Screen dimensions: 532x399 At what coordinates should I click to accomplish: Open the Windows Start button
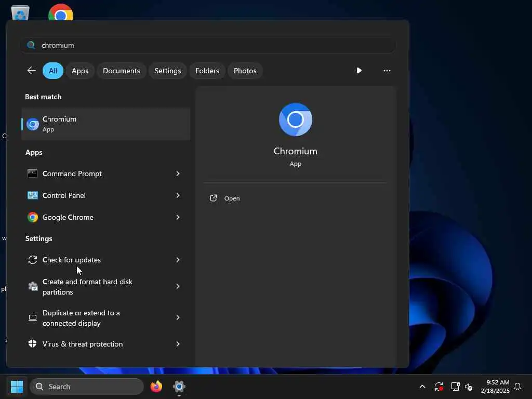click(17, 387)
